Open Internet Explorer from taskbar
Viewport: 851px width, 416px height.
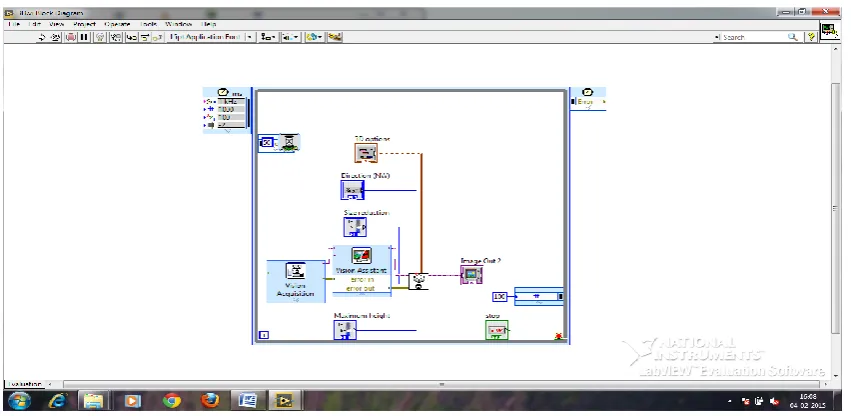point(58,401)
